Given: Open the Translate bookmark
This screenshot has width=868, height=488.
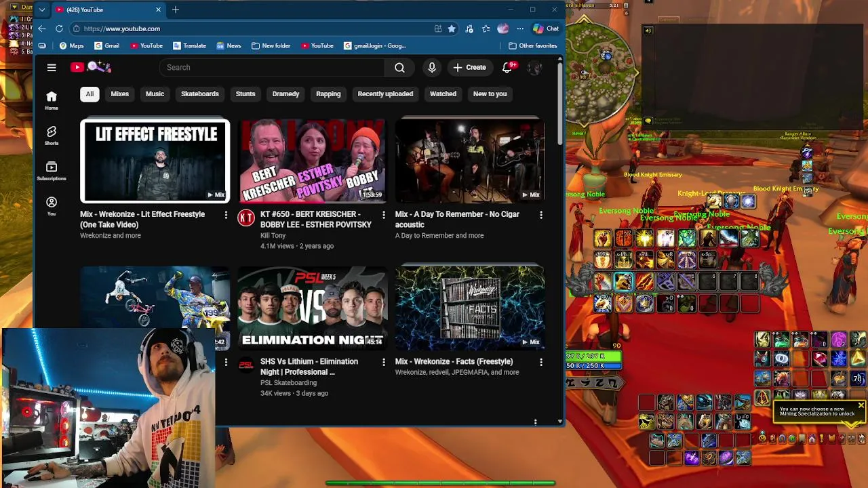Looking at the screenshot, I should pos(189,45).
